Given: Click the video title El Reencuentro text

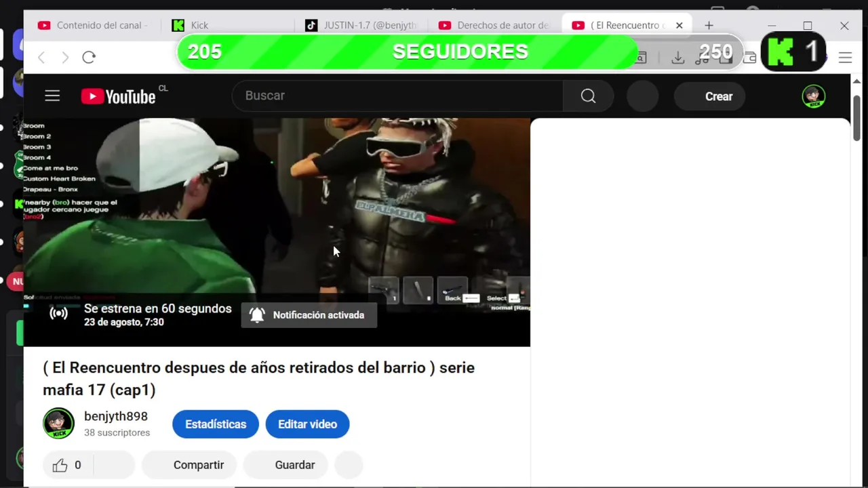Looking at the screenshot, I should [258, 378].
